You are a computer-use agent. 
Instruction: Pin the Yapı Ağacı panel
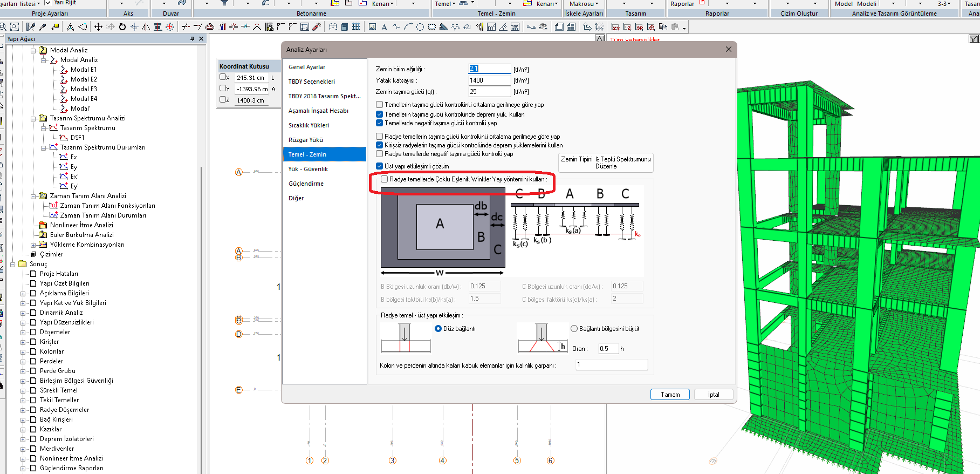pyautogui.click(x=192, y=39)
